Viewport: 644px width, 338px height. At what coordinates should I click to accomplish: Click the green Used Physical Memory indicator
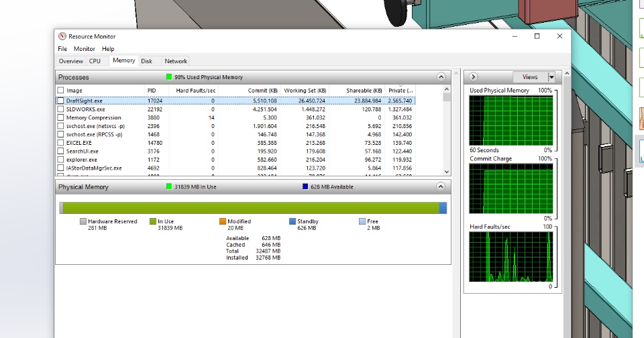tap(169, 77)
